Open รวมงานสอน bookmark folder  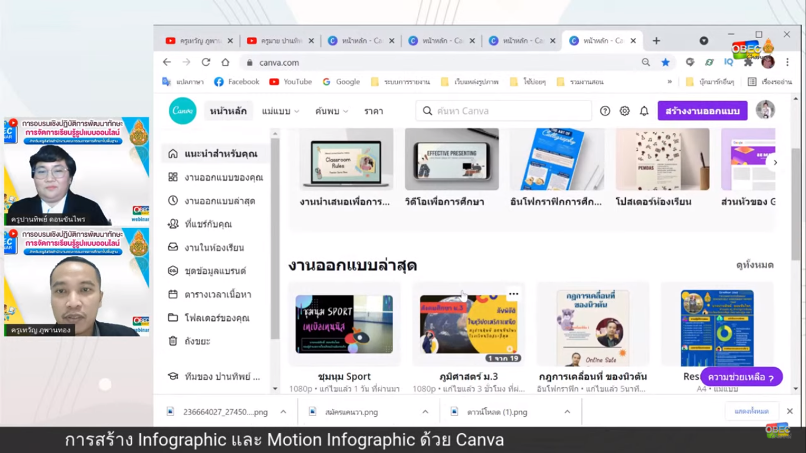pos(580,82)
